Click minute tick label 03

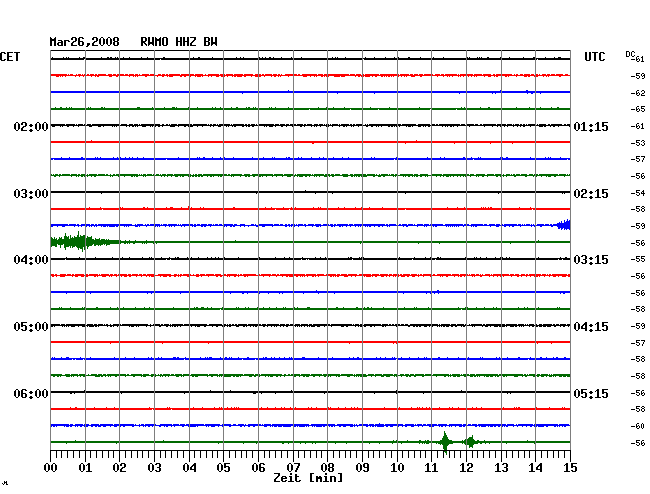point(154,467)
